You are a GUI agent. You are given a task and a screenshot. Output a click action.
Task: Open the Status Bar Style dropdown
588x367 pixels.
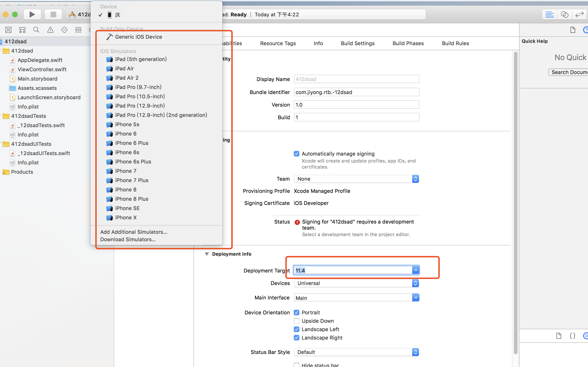[356, 352]
